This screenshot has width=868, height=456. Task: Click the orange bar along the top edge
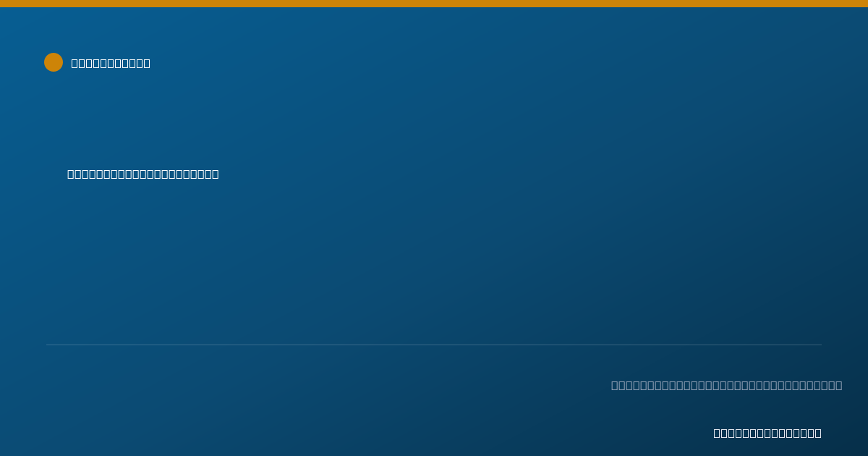(434, 4)
